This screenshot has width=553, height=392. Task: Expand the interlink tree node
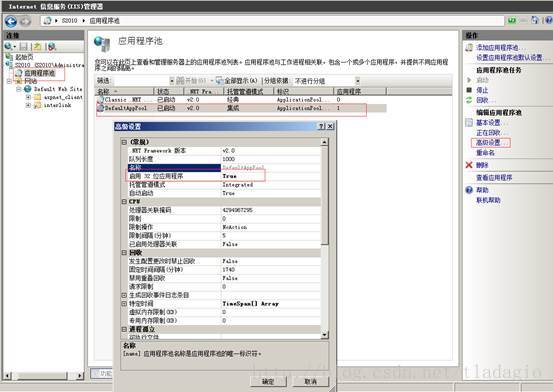[28, 105]
